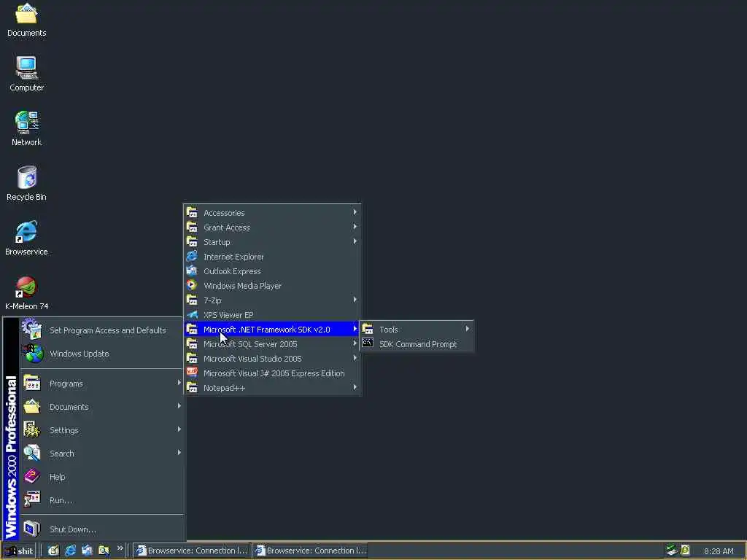
Task: Open the Microsoft SQL Server 2005 folder
Action: [272, 344]
